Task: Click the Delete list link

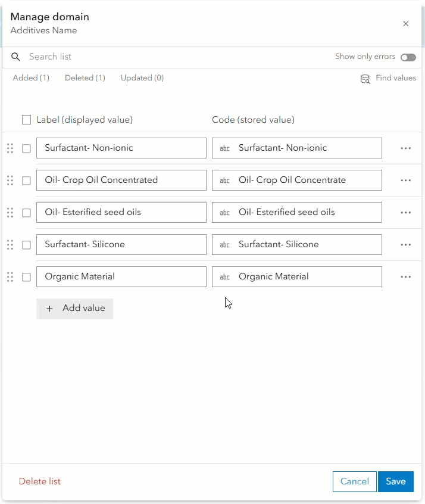Action: 40,481
